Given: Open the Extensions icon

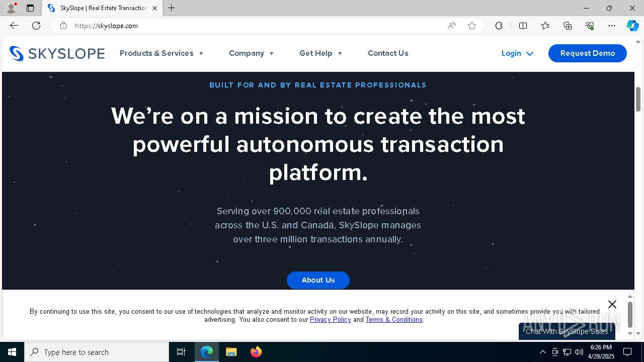Looking at the screenshot, I should point(499,26).
